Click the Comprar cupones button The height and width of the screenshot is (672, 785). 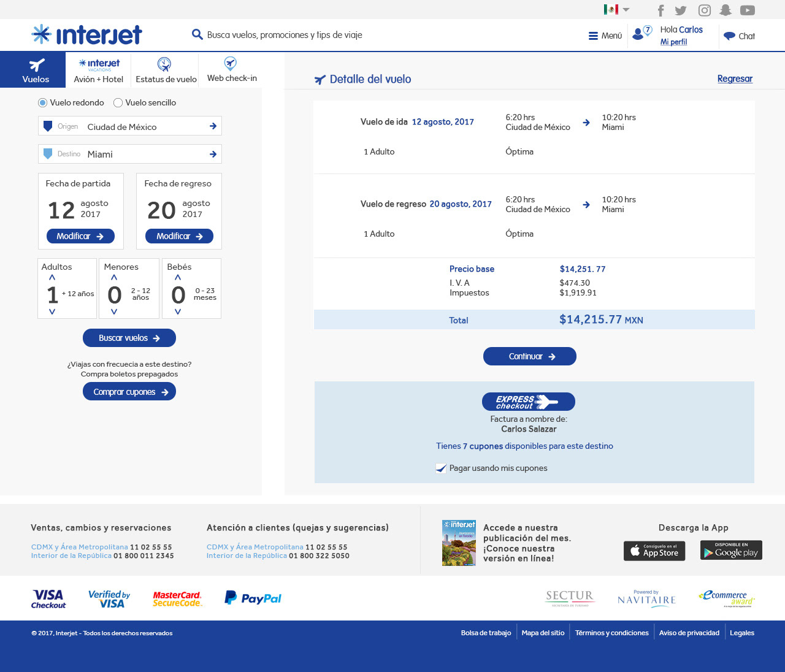tap(129, 391)
